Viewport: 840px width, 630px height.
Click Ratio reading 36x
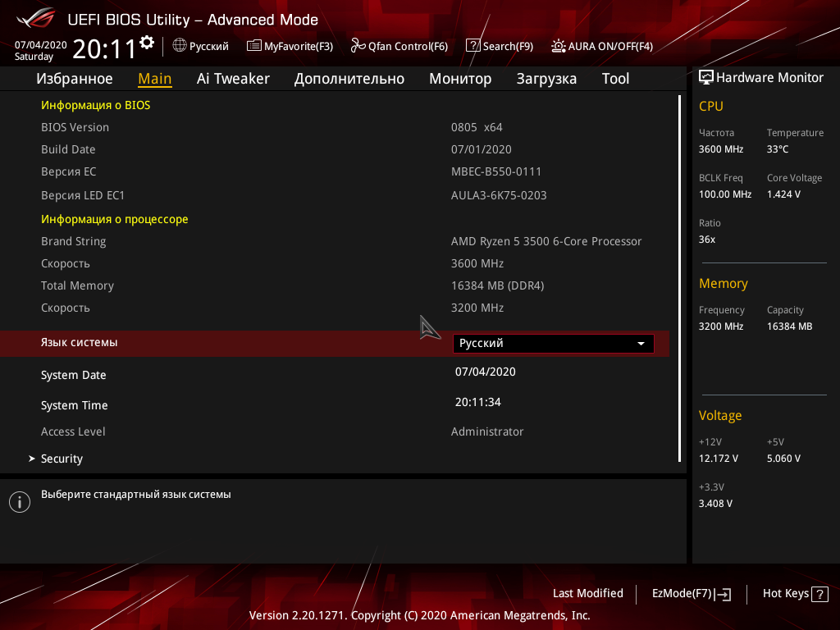coord(706,239)
